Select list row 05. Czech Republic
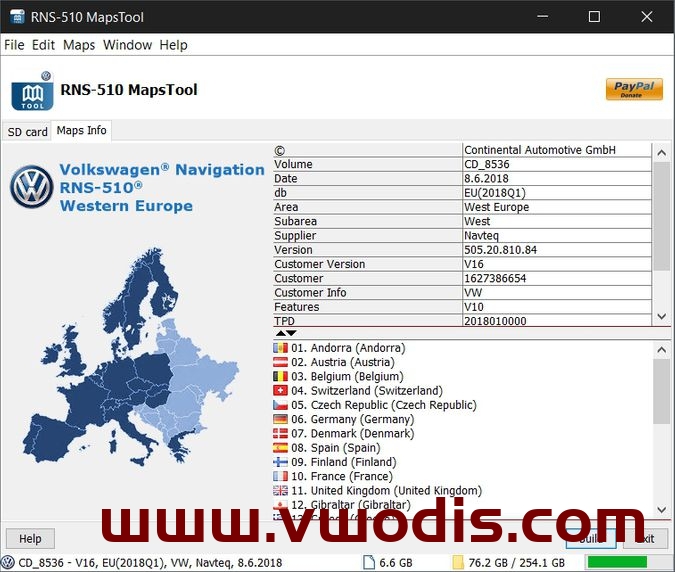Viewport: 675px width, 572px height. point(462,405)
